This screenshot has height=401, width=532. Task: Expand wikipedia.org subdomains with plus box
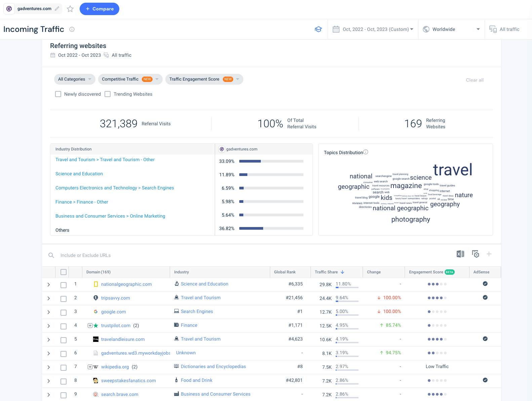click(x=90, y=367)
